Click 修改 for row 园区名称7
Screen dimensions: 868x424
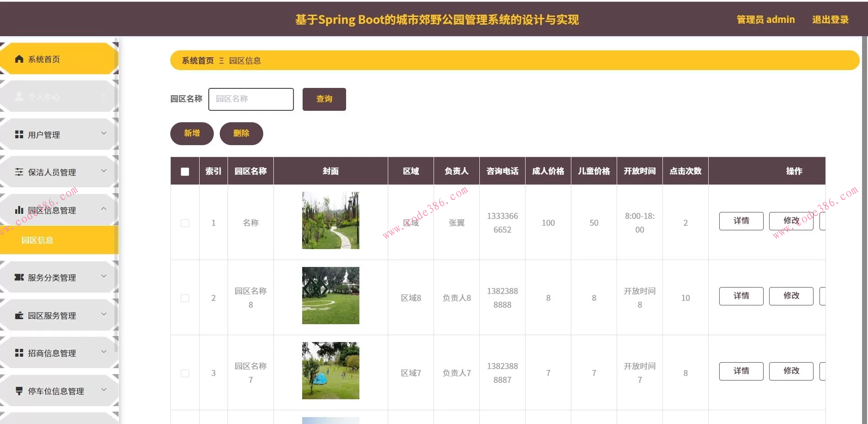click(x=791, y=371)
